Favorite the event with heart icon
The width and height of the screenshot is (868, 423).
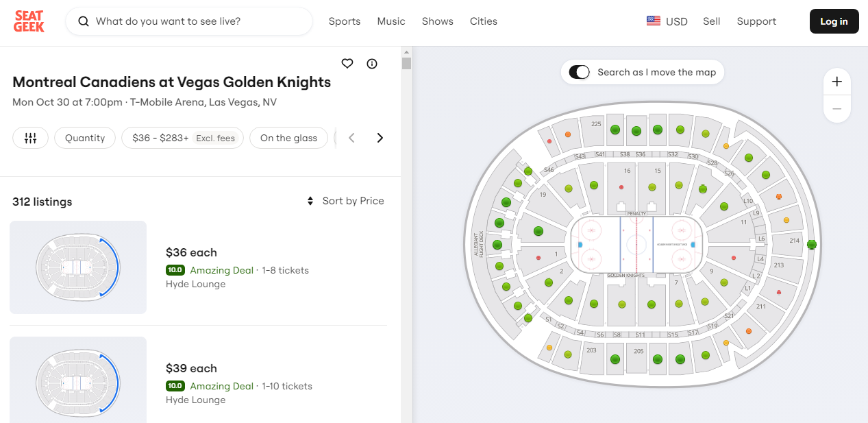pyautogui.click(x=347, y=64)
